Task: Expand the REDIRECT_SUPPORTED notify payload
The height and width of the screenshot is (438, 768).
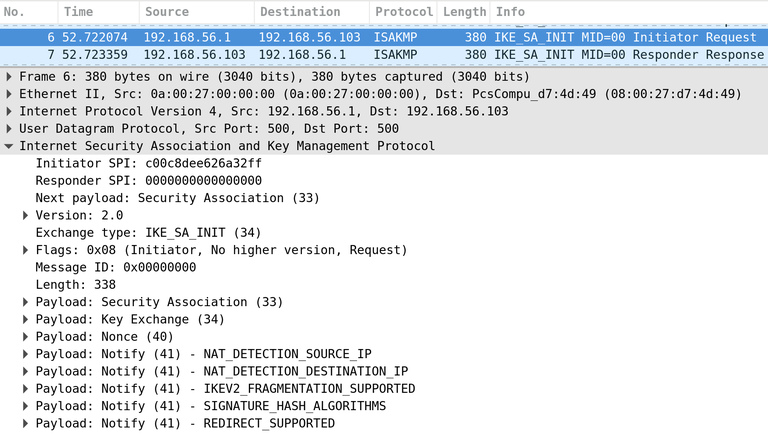Action: [25, 424]
